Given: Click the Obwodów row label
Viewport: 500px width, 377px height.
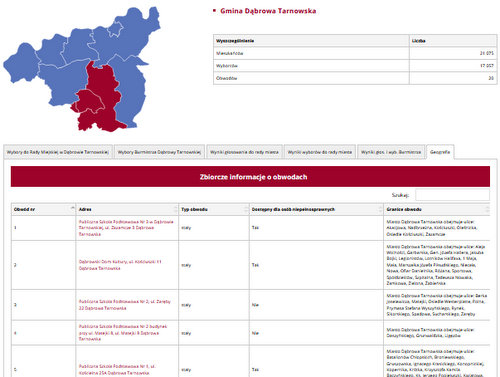Looking at the screenshot, I should 226,78.
